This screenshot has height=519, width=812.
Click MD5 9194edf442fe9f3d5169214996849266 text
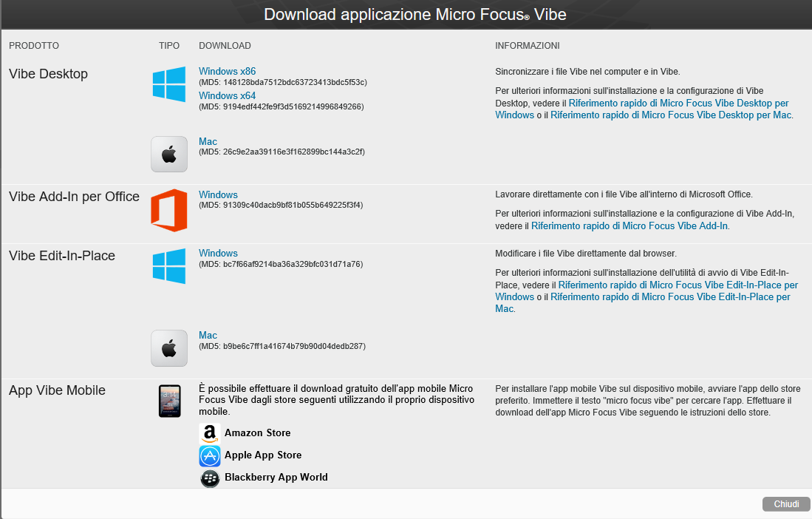coord(282,106)
